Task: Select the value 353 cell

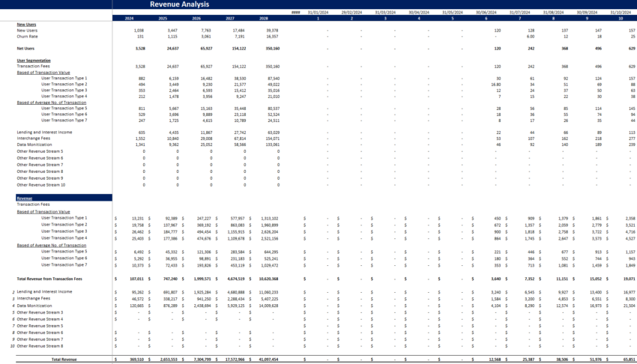Action: (142, 91)
